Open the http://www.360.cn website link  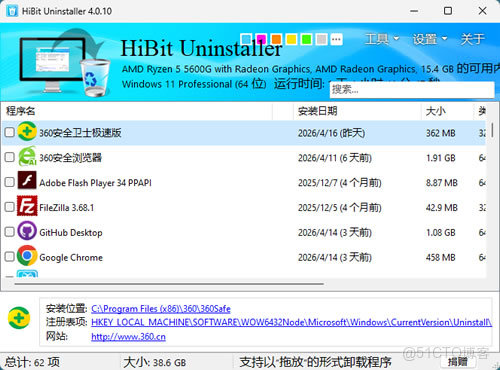128,337
